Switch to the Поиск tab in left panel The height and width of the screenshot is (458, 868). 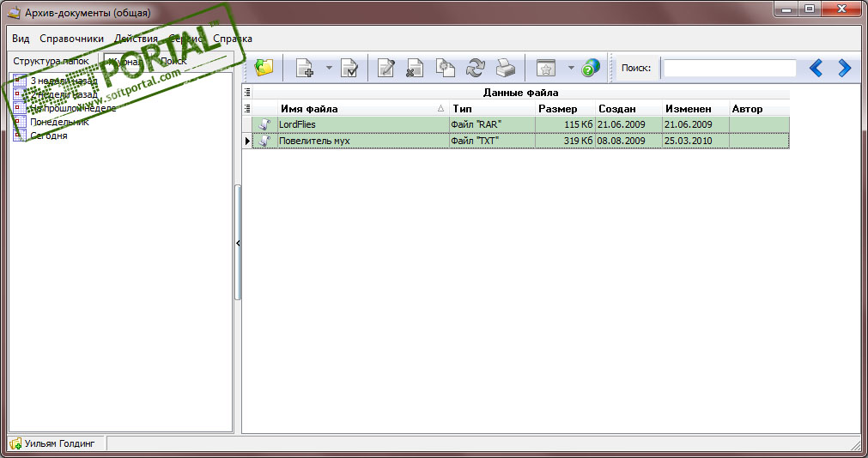click(x=173, y=62)
